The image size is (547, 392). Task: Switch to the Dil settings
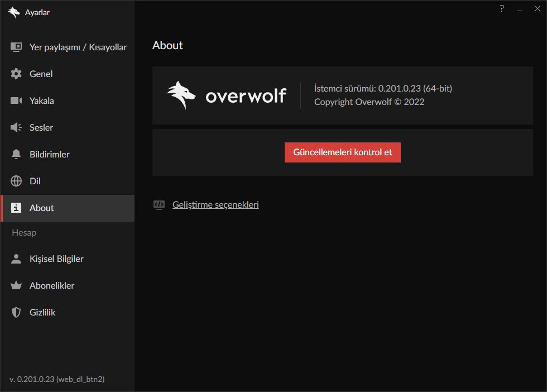click(68, 181)
